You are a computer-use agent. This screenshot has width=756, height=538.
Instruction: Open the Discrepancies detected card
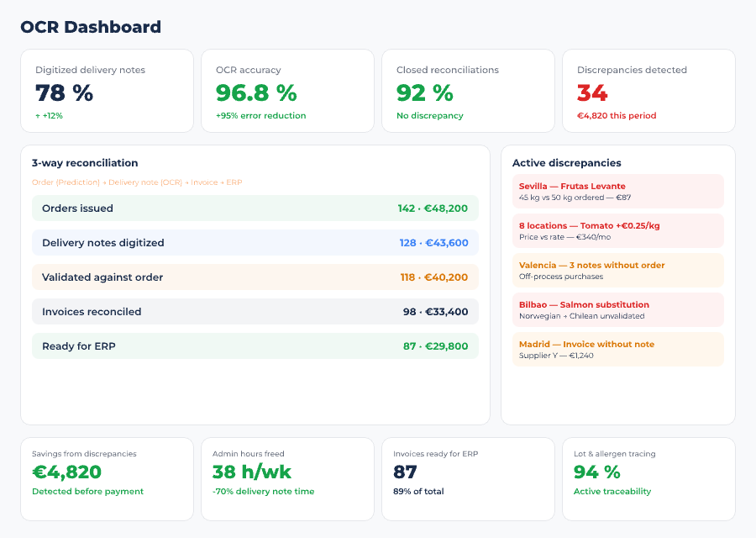coord(648,90)
